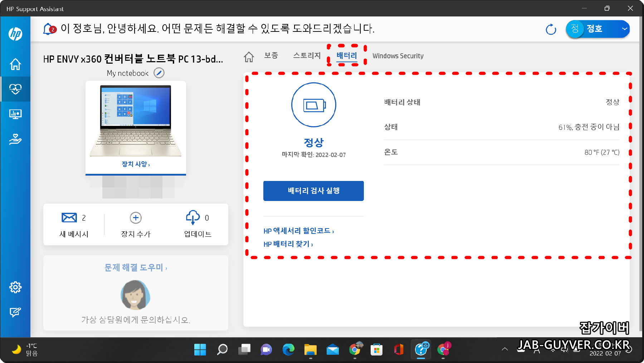Open Task View on the taskbar

pyautogui.click(x=244, y=349)
